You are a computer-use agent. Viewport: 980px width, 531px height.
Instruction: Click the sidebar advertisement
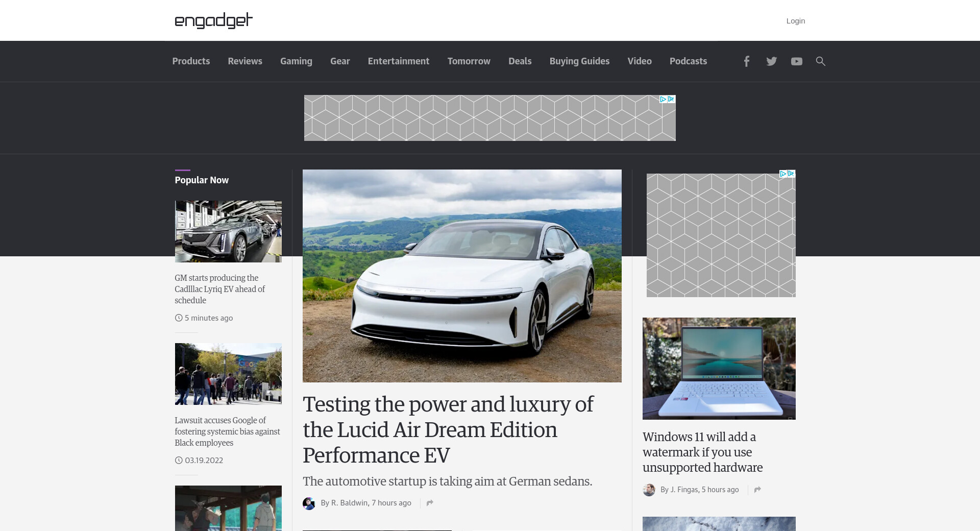point(721,235)
